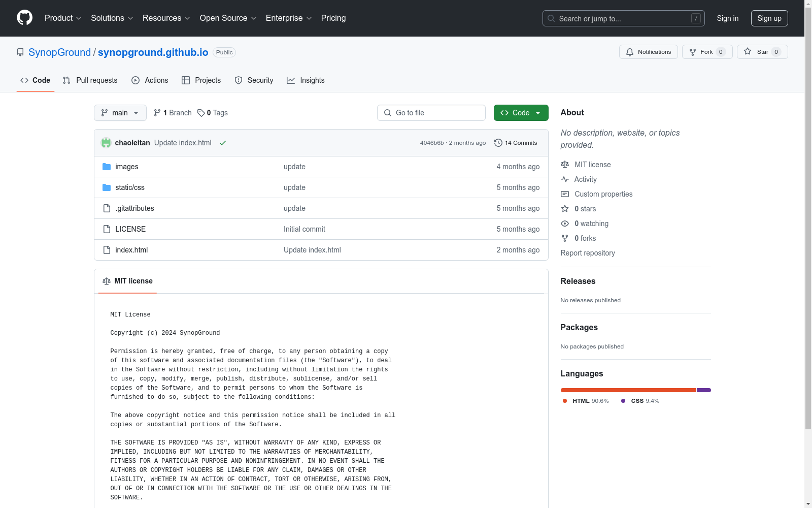Image resolution: width=812 pixels, height=508 pixels.
Task: Click the note icon beside Custom properties
Action: [x=565, y=194]
